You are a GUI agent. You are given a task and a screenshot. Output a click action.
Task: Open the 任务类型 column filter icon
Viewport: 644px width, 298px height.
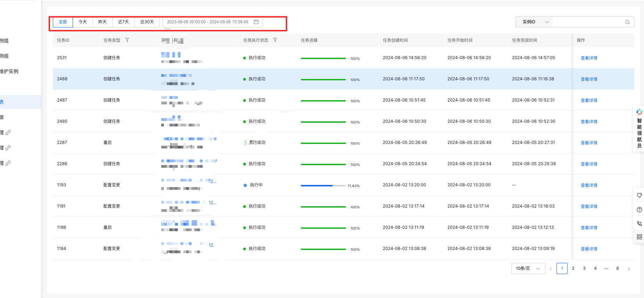point(127,40)
